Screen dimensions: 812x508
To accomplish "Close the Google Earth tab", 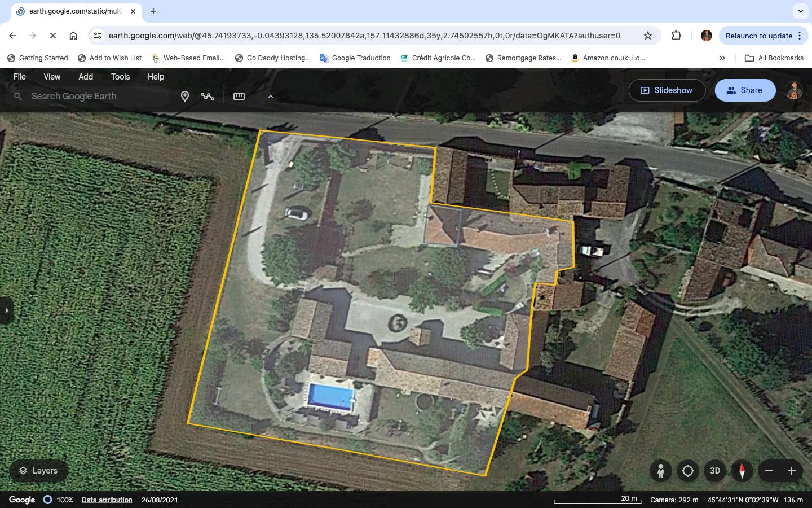I will point(133,11).
